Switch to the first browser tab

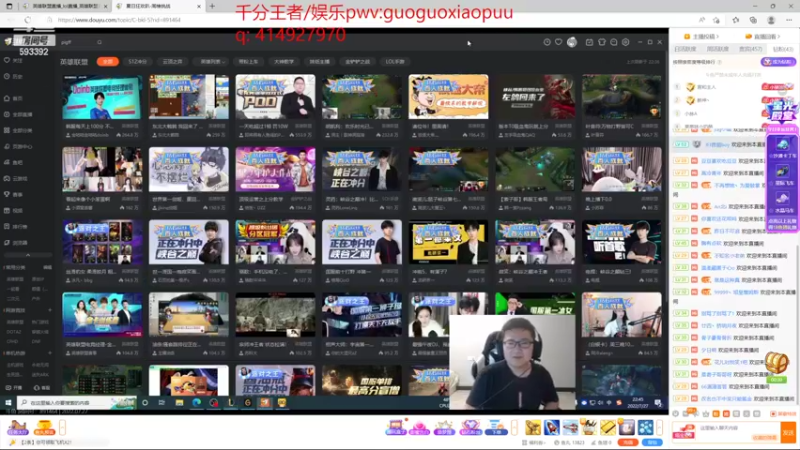click(64, 6)
